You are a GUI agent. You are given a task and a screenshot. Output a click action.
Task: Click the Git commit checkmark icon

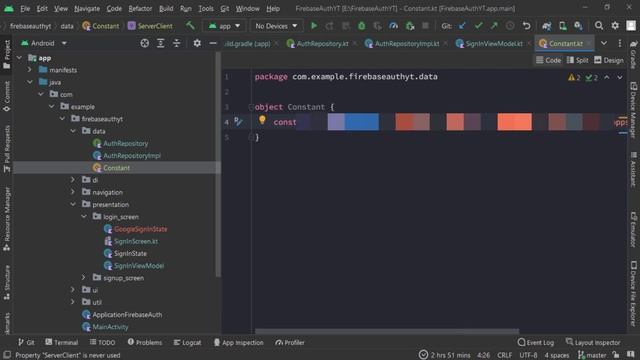tap(478, 26)
